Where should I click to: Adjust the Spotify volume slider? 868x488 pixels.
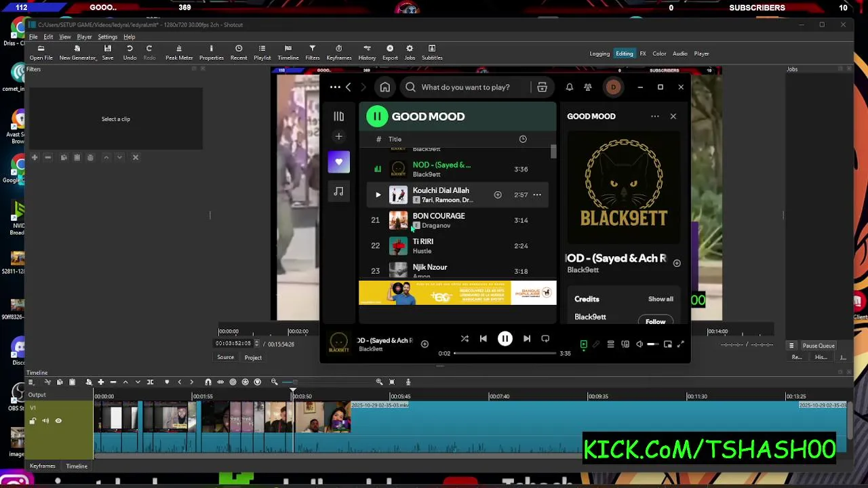coord(652,344)
